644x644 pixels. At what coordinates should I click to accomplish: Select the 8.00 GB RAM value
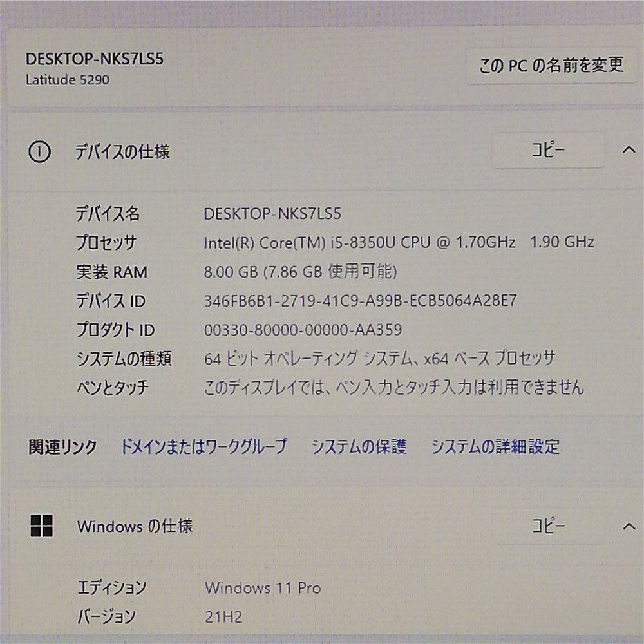(x=301, y=272)
